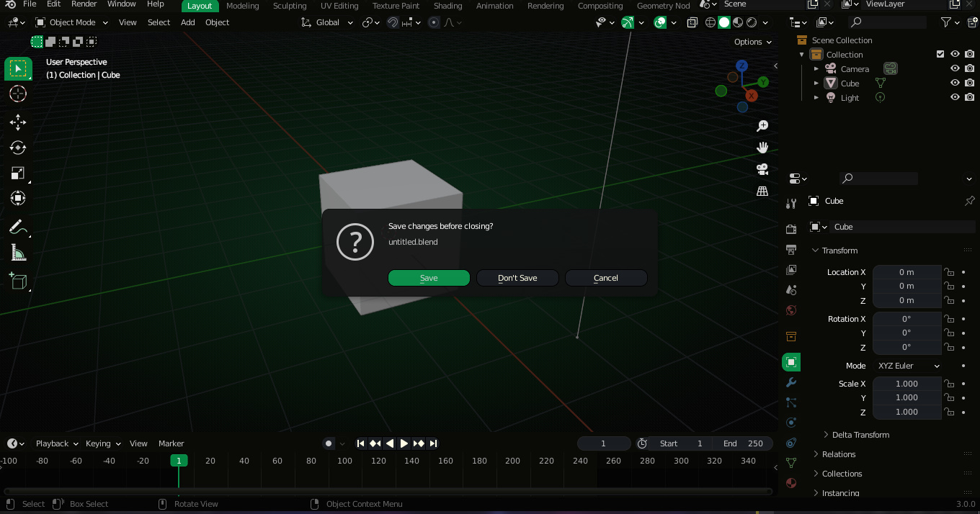Select the Rotate tool
980x514 pixels.
(18, 148)
